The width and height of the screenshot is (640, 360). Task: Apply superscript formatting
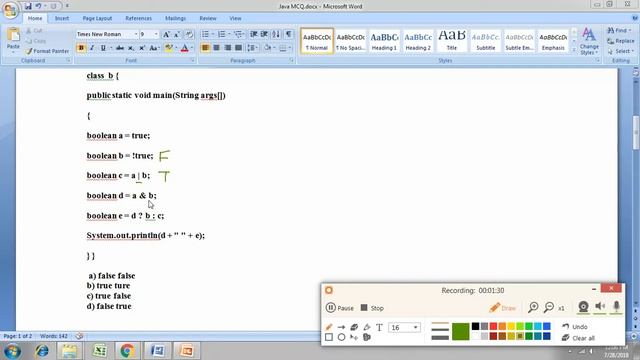click(x=142, y=48)
